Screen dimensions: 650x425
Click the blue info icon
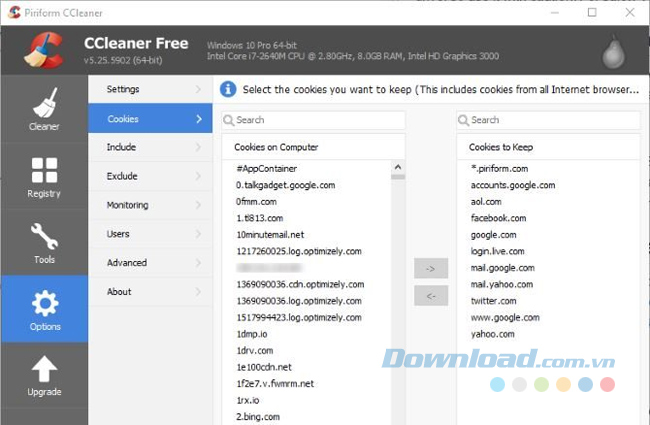tap(228, 89)
